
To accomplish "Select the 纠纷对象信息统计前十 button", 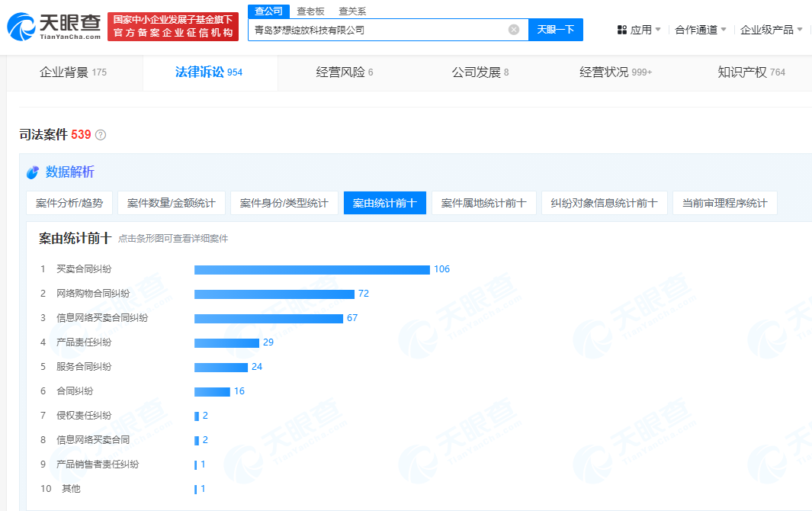I will pos(605,203).
